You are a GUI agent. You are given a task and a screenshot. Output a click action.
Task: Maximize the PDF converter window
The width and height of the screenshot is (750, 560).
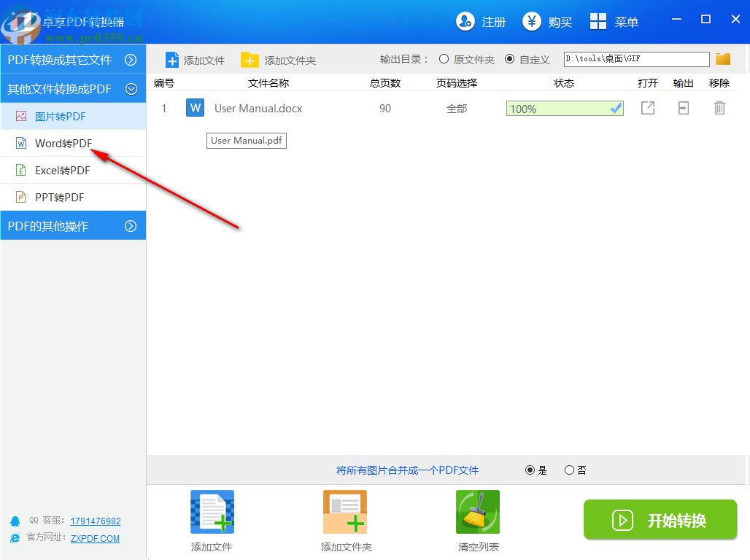[705, 19]
